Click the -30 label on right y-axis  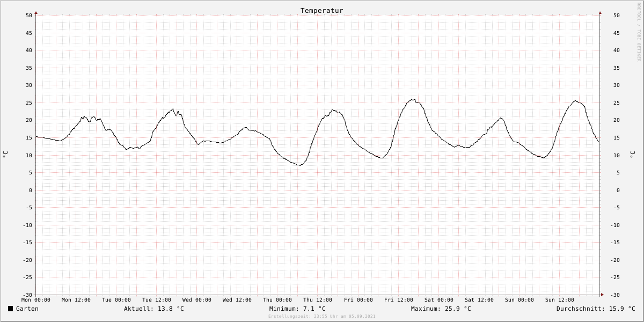tap(614, 295)
